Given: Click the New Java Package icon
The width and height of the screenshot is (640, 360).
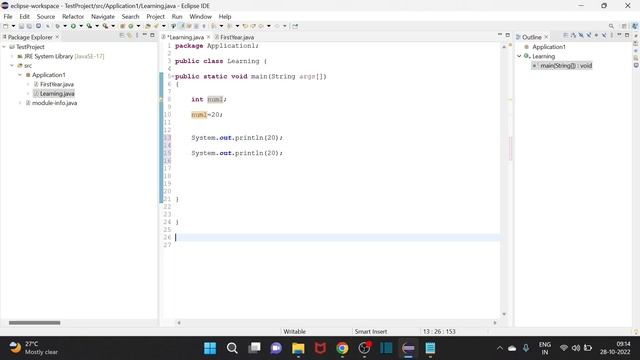Looking at the screenshot, I should (122, 26).
